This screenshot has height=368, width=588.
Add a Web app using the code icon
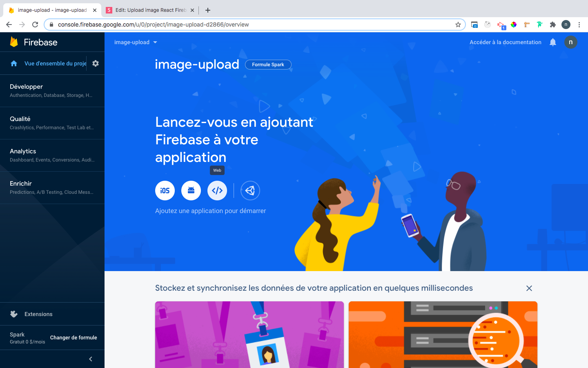tap(217, 191)
